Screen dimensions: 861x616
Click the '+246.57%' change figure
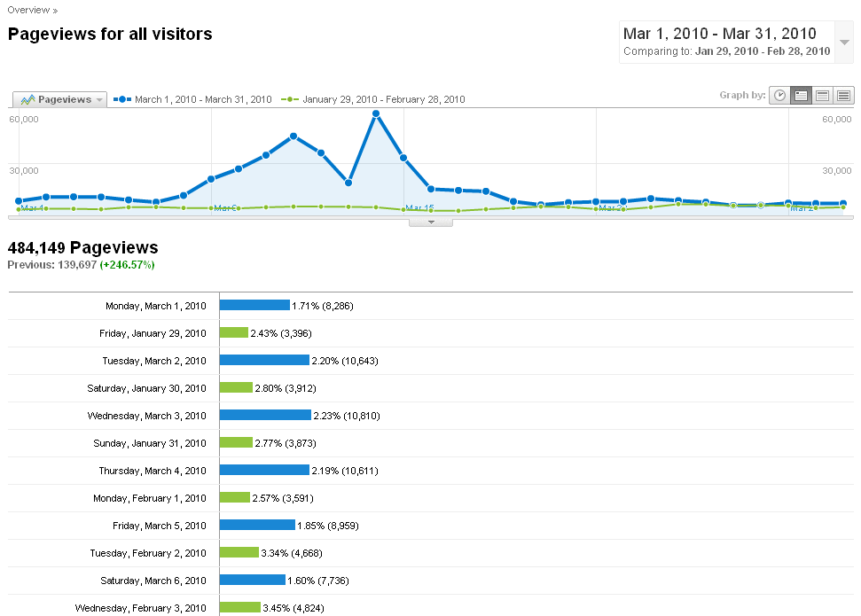[127, 265]
